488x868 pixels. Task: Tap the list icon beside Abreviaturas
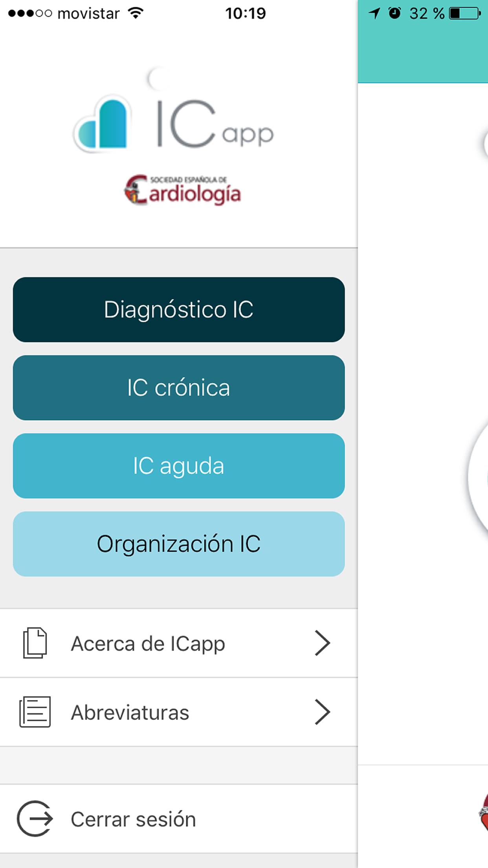click(35, 712)
